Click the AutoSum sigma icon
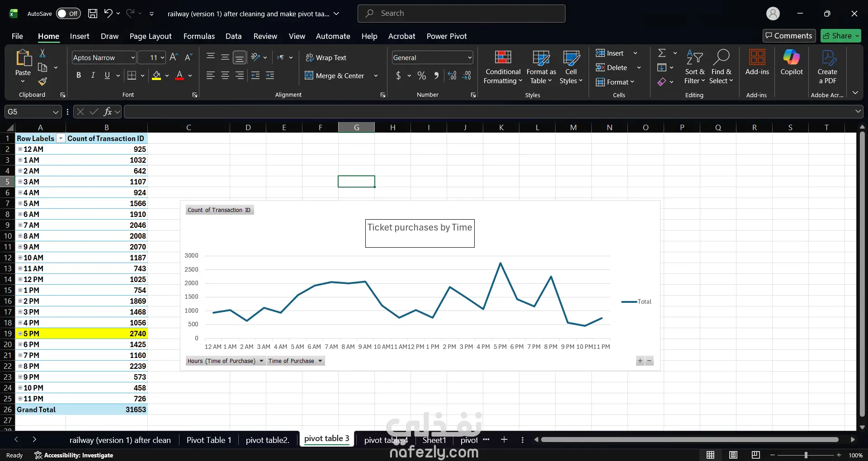This screenshot has width=868, height=461. pyautogui.click(x=662, y=53)
